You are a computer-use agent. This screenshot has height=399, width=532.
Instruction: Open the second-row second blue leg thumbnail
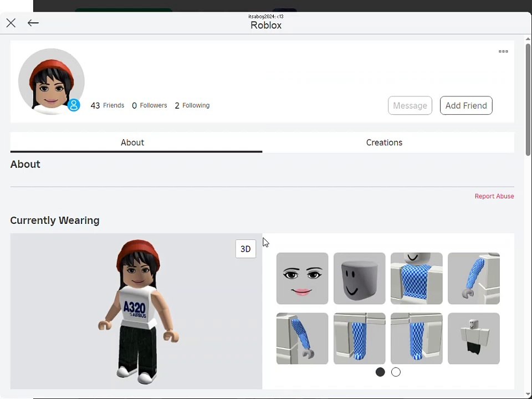[416, 338]
